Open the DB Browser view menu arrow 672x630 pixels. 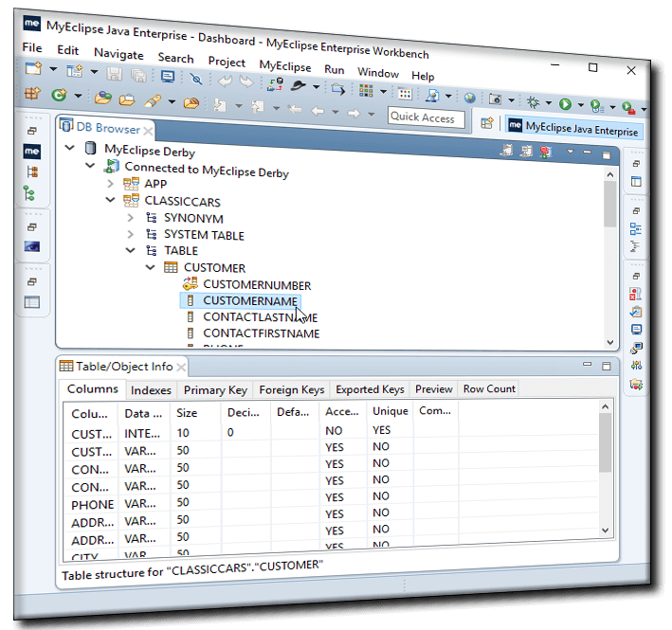(570, 152)
